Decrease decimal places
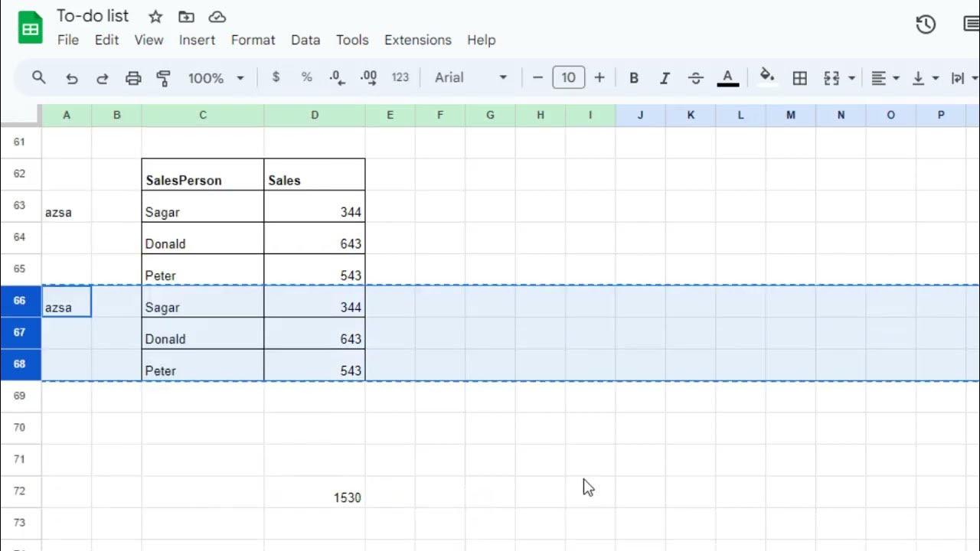Image resolution: width=980 pixels, height=551 pixels. click(x=337, y=77)
